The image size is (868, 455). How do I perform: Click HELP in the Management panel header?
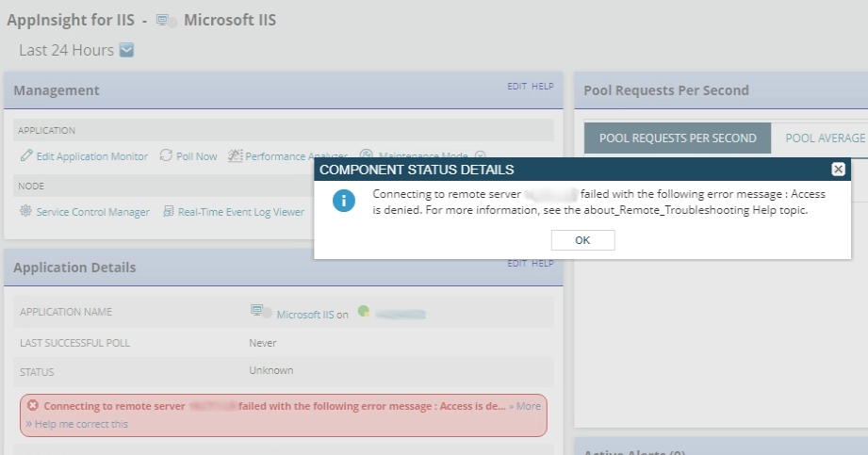pyautogui.click(x=543, y=87)
